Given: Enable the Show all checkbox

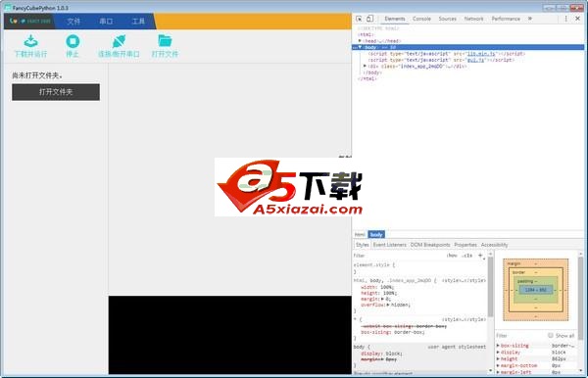Looking at the screenshot, I should pos(550,335).
